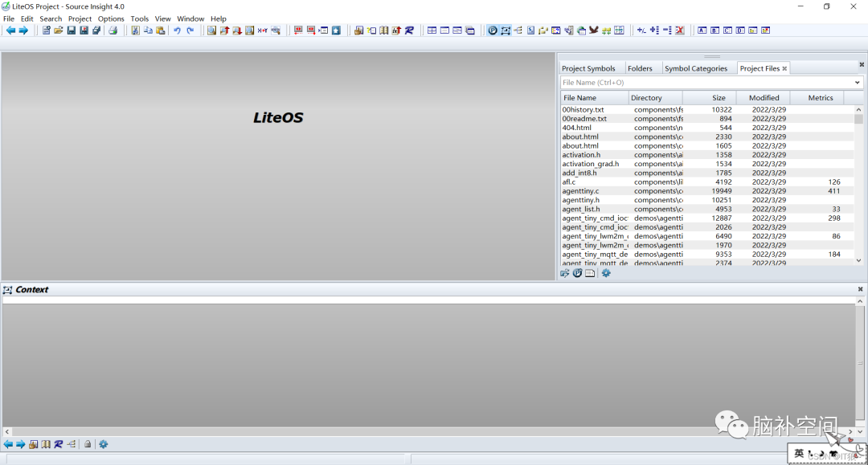The height and width of the screenshot is (465, 868).
Task: Click the red X delete-outline toolbar icon
Action: coord(680,31)
